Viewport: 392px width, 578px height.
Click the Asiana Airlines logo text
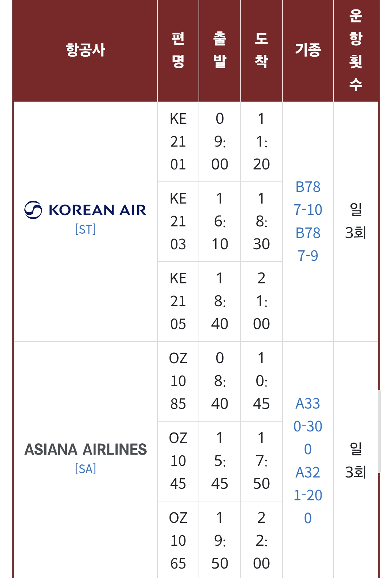point(85,449)
